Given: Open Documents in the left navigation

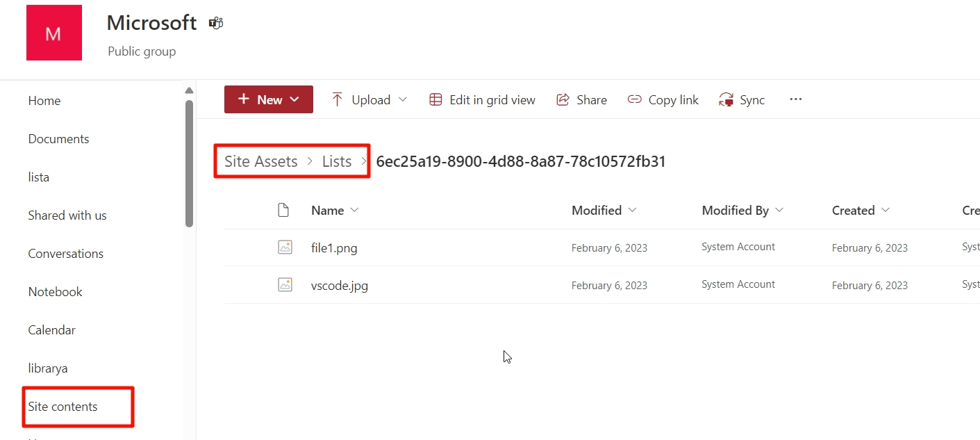Looking at the screenshot, I should tap(58, 139).
